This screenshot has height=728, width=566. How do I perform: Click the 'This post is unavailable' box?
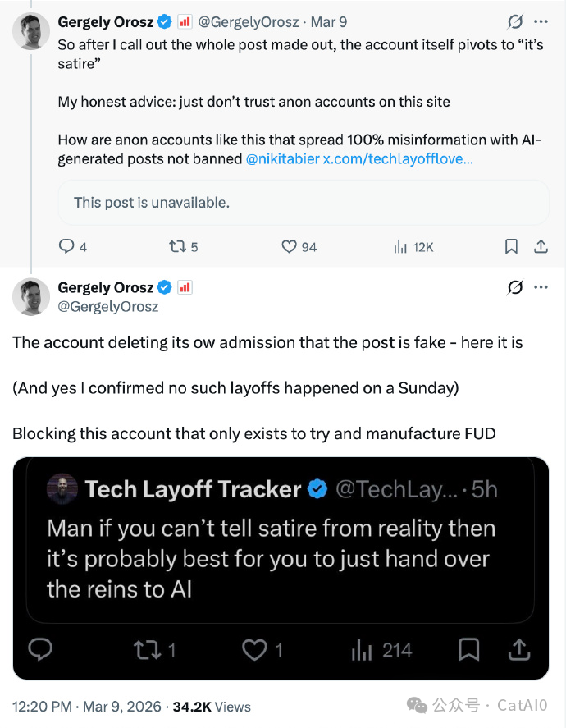(x=303, y=202)
